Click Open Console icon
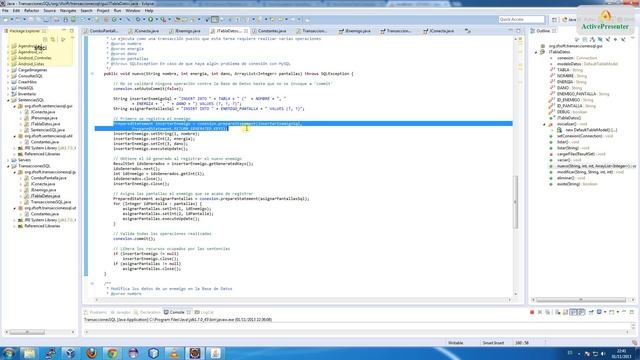Image resolution: width=640 pixels, height=360 pixels. click(612, 312)
